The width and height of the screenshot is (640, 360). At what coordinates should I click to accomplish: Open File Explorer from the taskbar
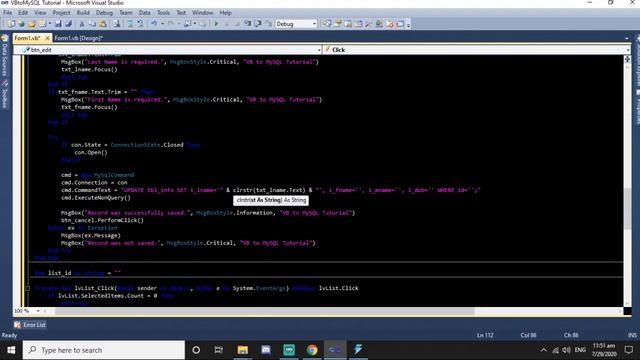[x=243, y=350]
